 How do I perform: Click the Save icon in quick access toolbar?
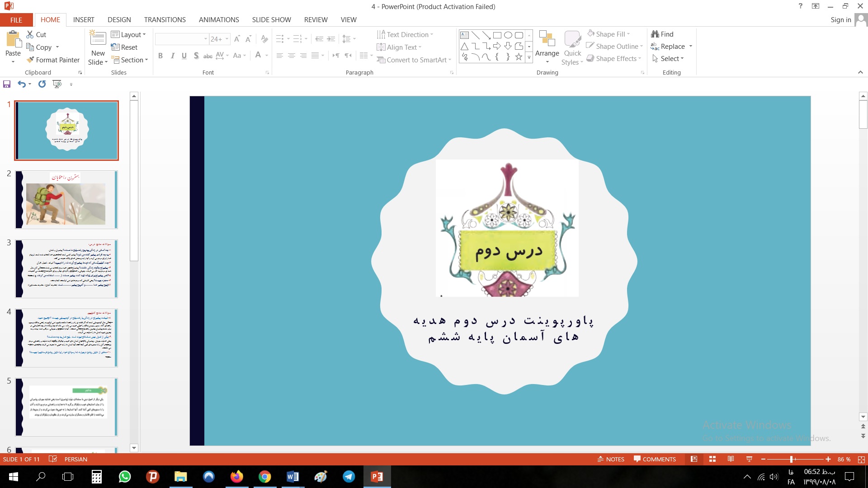pyautogui.click(x=7, y=84)
